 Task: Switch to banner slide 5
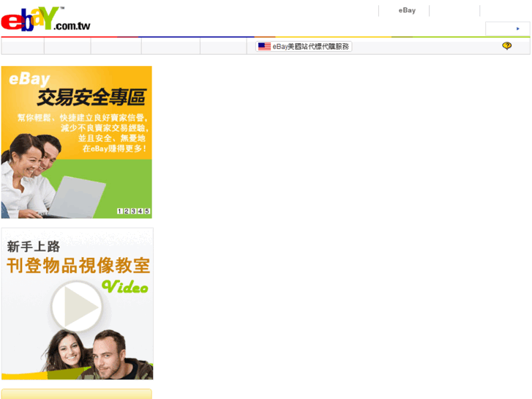(x=147, y=212)
